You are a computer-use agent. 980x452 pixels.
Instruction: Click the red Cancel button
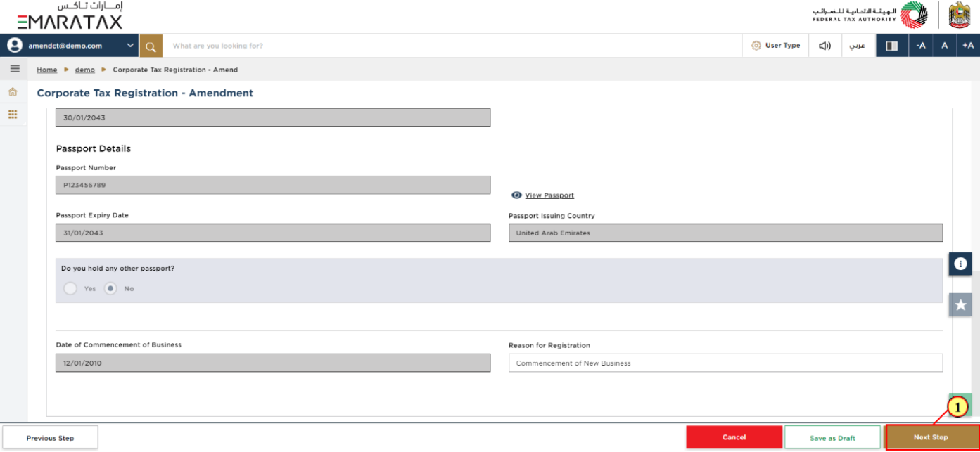734,437
